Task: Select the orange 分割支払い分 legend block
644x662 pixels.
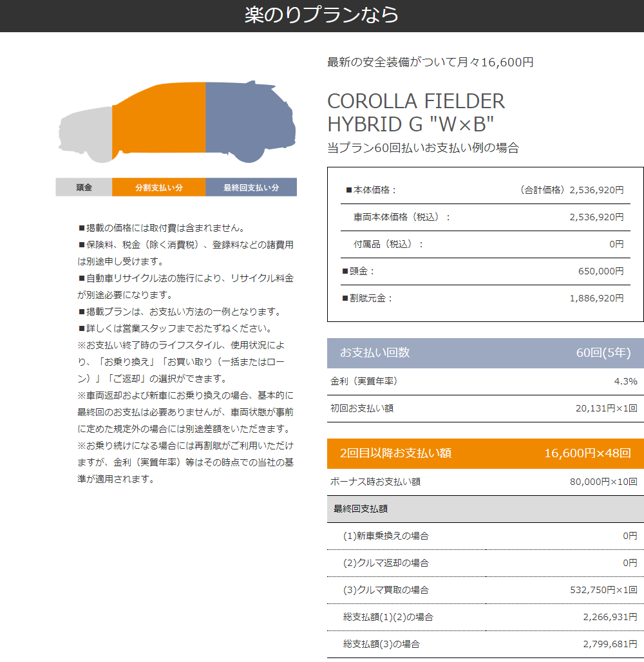Action: [x=159, y=187]
